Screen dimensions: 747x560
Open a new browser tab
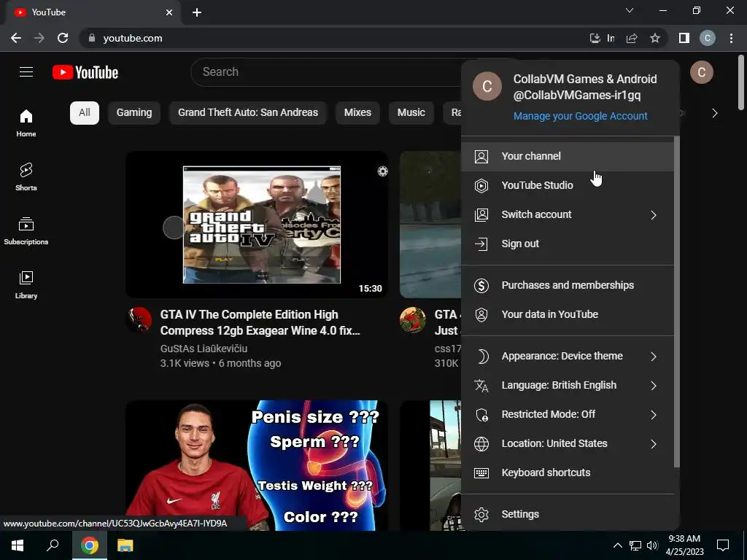click(x=197, y=12)
